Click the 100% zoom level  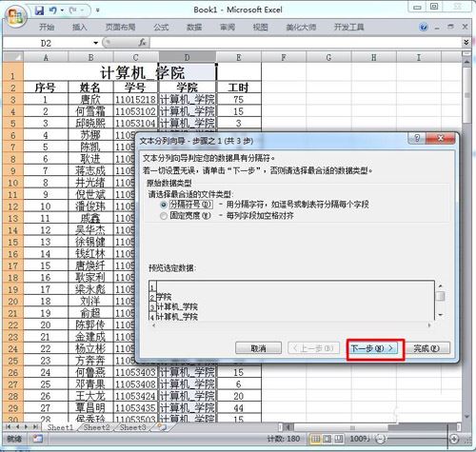360,439
